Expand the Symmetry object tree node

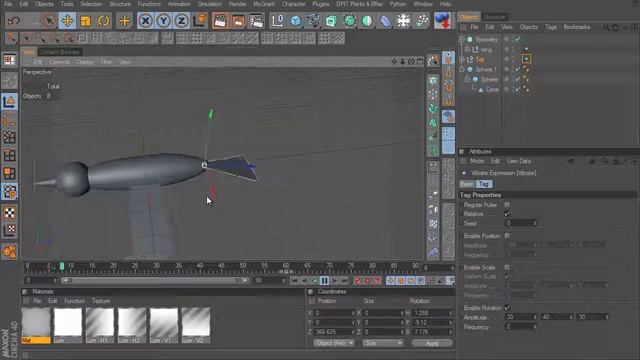462,40
